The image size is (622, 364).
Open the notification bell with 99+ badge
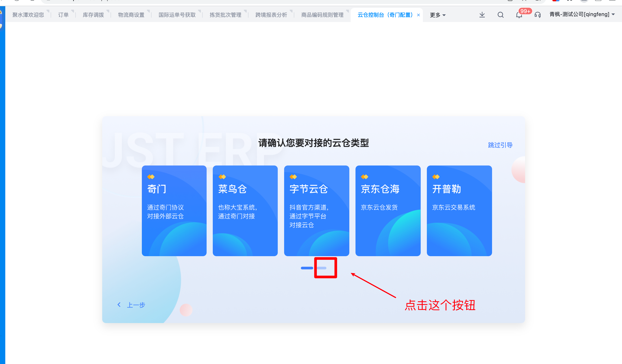[x=519, y=15]
